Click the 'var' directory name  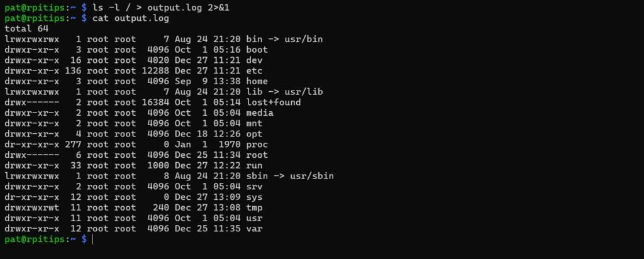point(255,228)
